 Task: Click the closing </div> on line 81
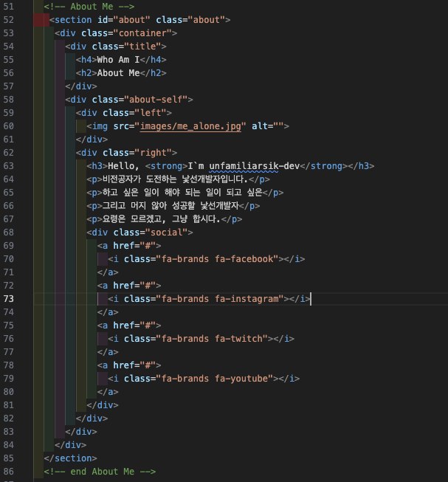point(103,404)
